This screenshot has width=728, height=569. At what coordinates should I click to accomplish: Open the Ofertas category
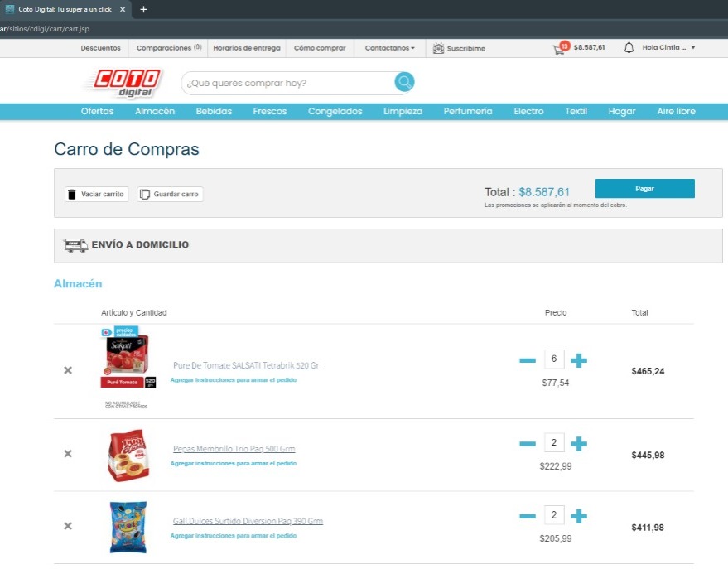97,111
